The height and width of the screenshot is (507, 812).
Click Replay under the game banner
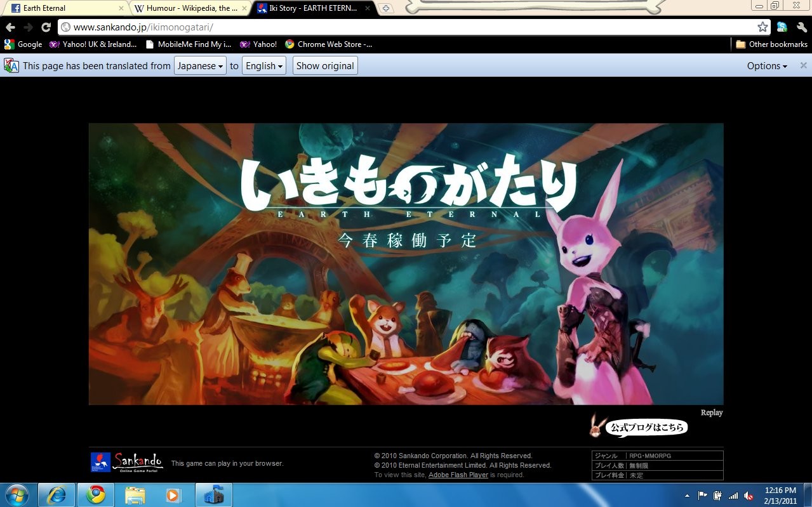click(x=711, y=412)
